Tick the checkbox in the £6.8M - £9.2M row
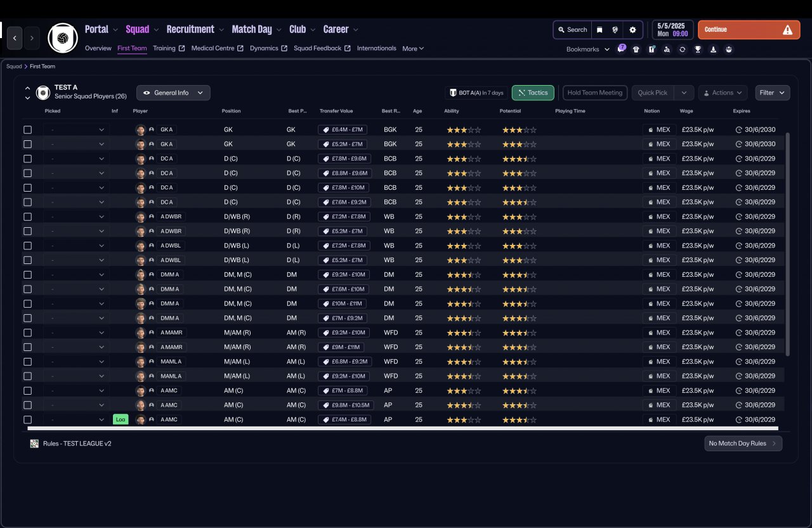The image size is (812, 528). 27,362
